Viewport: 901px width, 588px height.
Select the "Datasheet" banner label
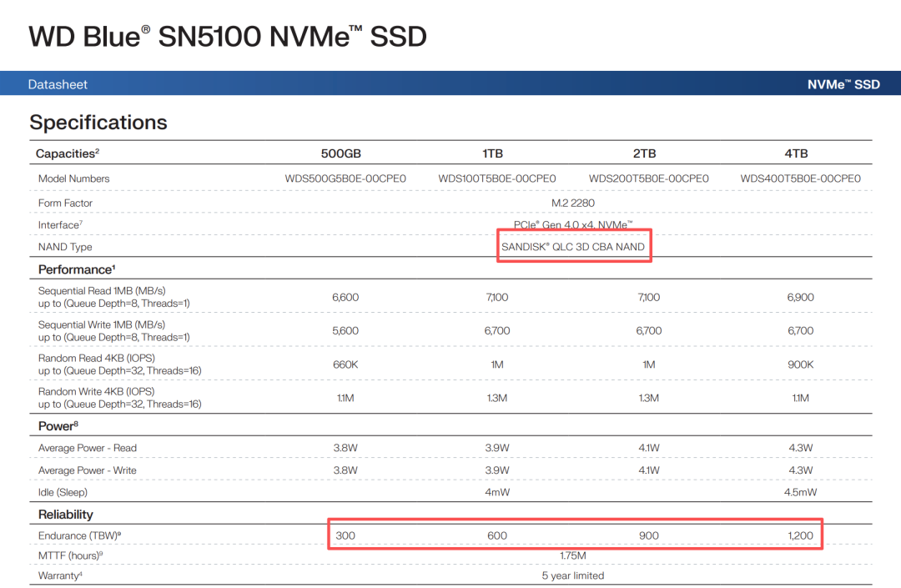tap(58, 84)
